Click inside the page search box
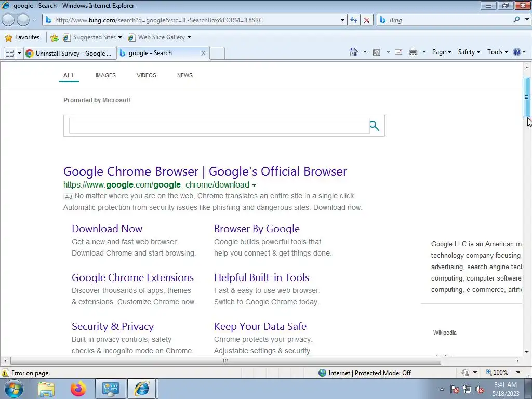 pyautogui.click(x=219, y=126)
